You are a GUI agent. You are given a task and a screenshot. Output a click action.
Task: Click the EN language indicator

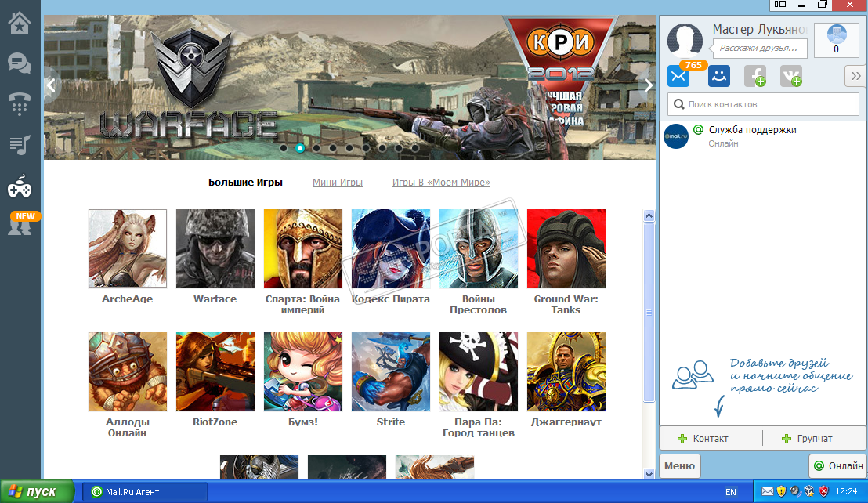click(x=731, y=491)
